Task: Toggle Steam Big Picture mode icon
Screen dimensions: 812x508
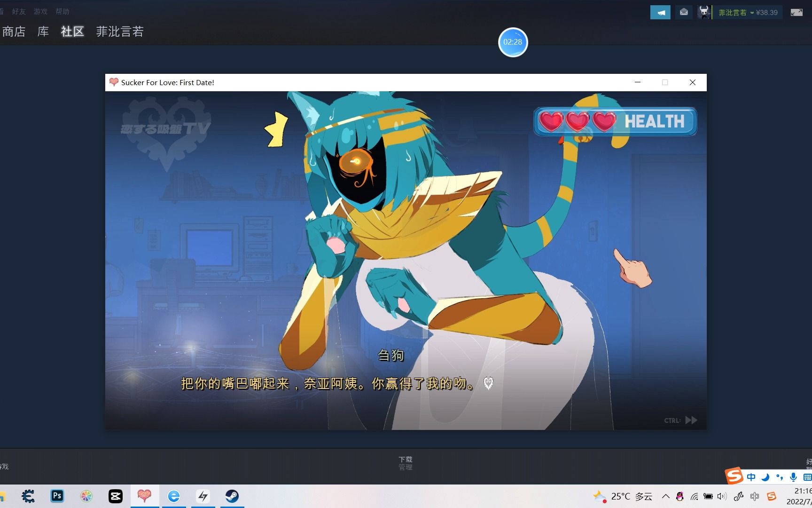Action: 796,13
